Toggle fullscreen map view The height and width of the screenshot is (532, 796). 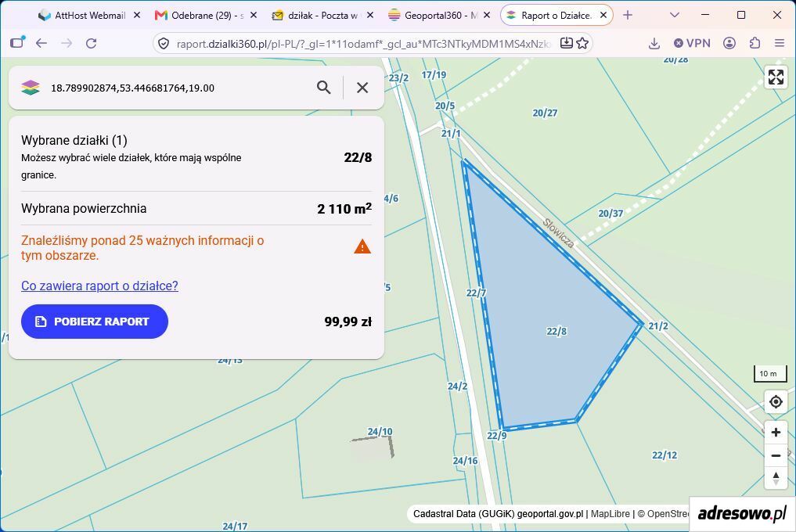click(x=776, y=77)
